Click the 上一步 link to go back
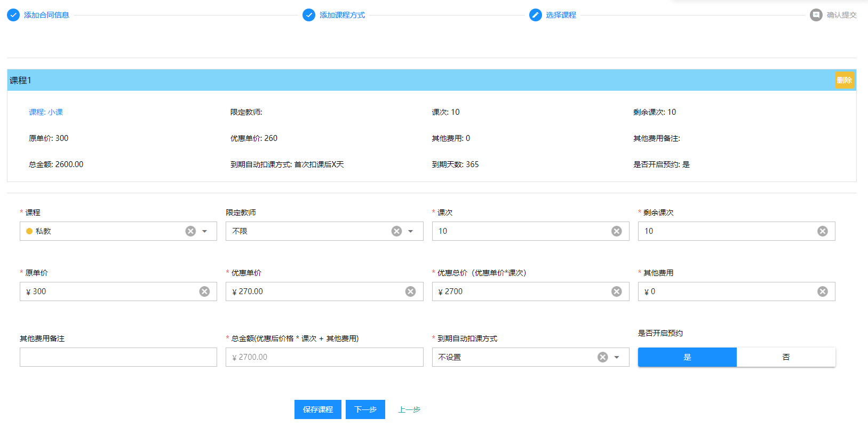868x426 pixels. (x=409, y=409)
